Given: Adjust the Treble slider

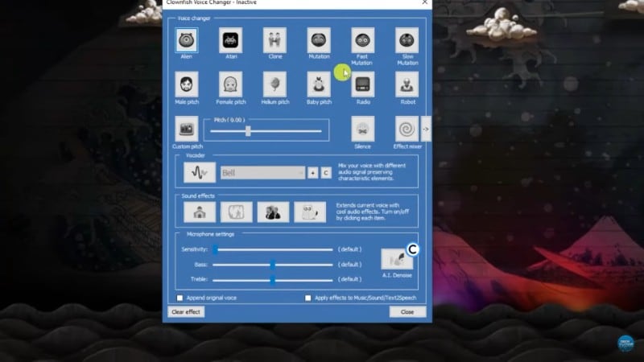Looking at the screenshot, I should tap(273, 280).
